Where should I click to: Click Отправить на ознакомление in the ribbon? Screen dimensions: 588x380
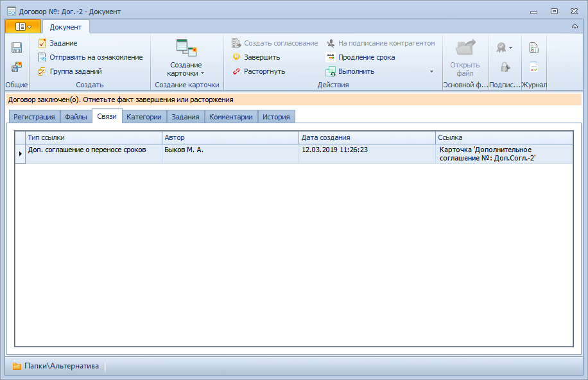[96, 57]
